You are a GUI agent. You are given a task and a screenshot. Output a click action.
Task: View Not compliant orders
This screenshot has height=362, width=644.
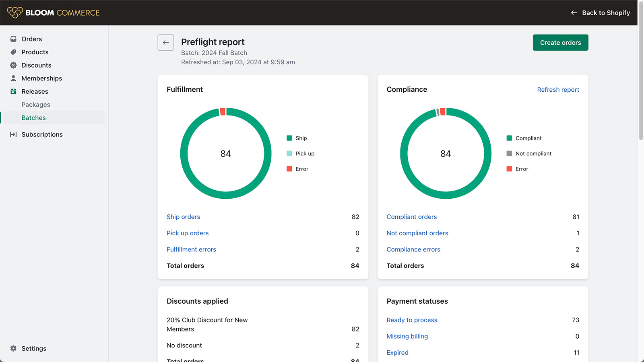pos(417,233)
